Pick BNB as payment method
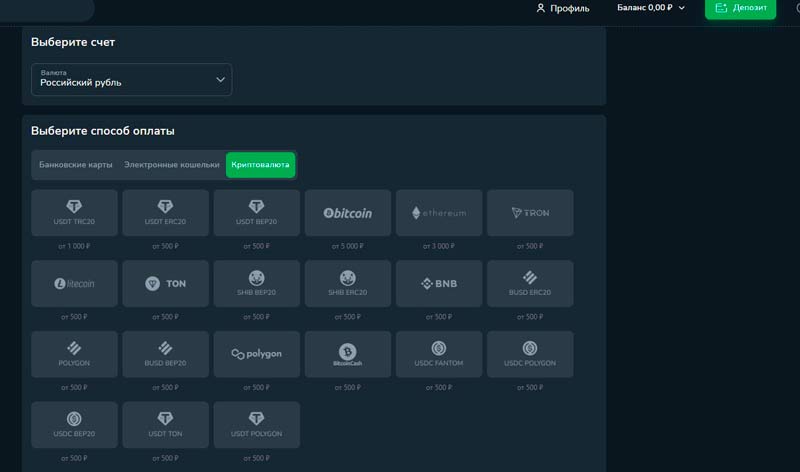This screenshot has width=800, height=472. 439,284
